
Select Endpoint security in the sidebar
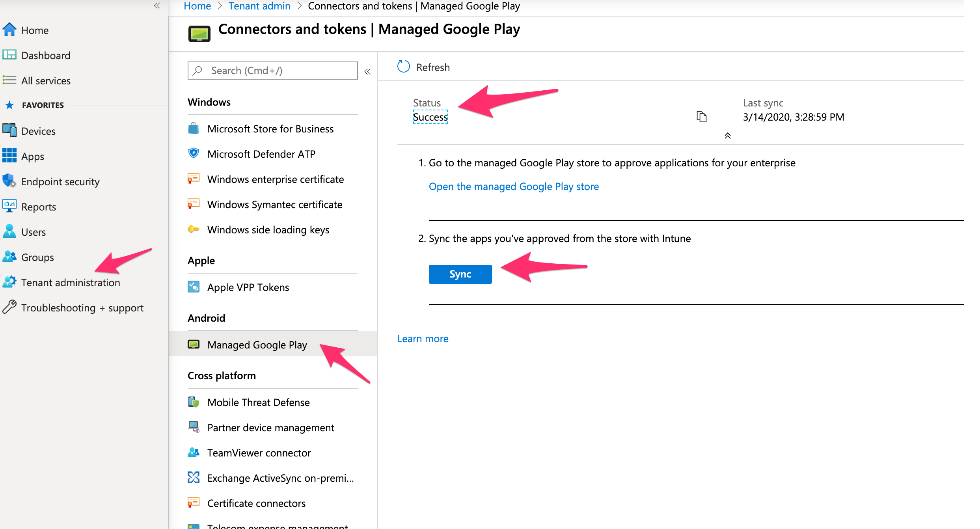coord(60,181)
